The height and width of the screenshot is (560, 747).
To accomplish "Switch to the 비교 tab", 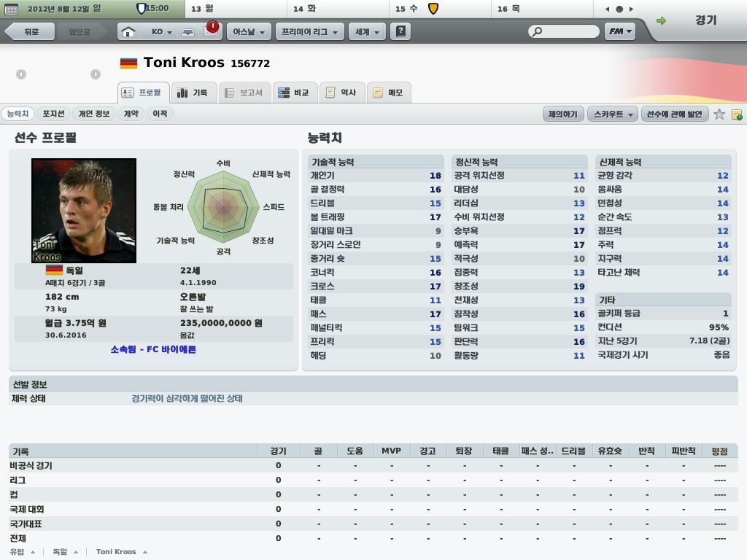I will point(294,93).
